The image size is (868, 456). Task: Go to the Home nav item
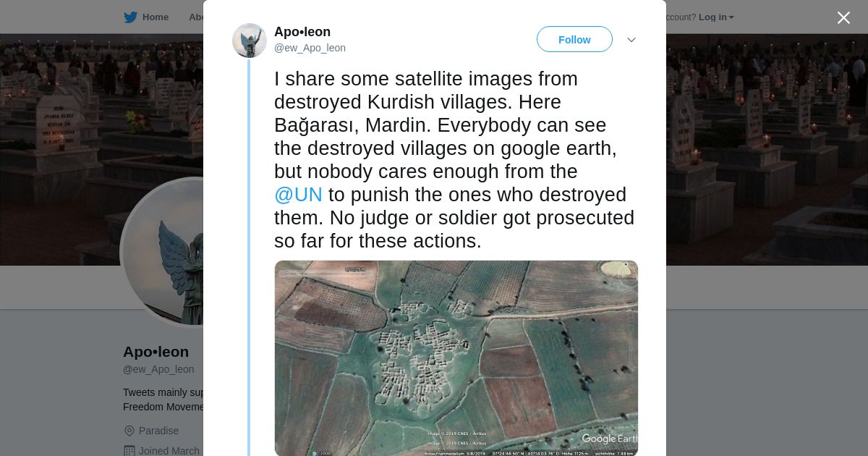(x=155, y=17)
